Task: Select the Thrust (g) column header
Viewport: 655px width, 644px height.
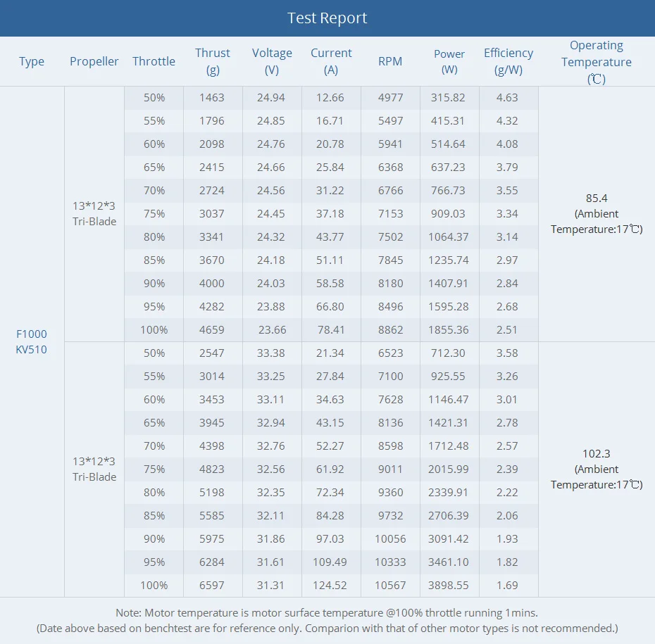Action: (213, 61)
